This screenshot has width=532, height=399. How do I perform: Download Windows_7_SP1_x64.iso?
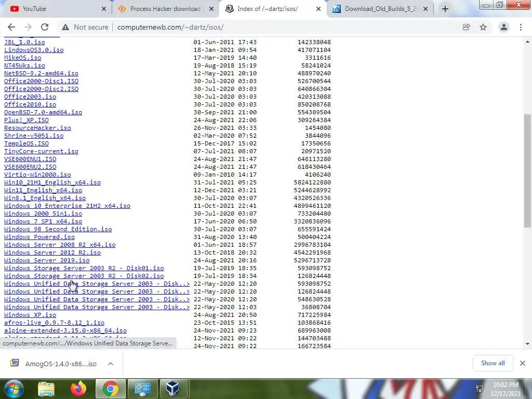tap(43, 221)
